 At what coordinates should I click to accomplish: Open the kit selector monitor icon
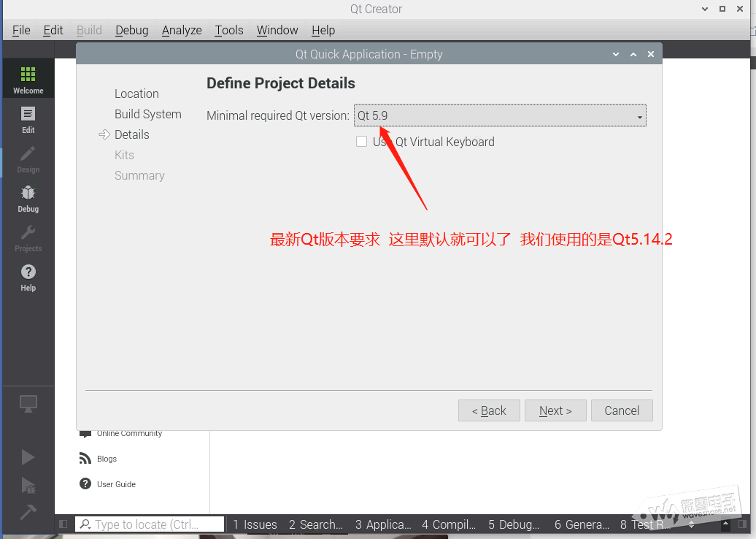coord(28,403)
